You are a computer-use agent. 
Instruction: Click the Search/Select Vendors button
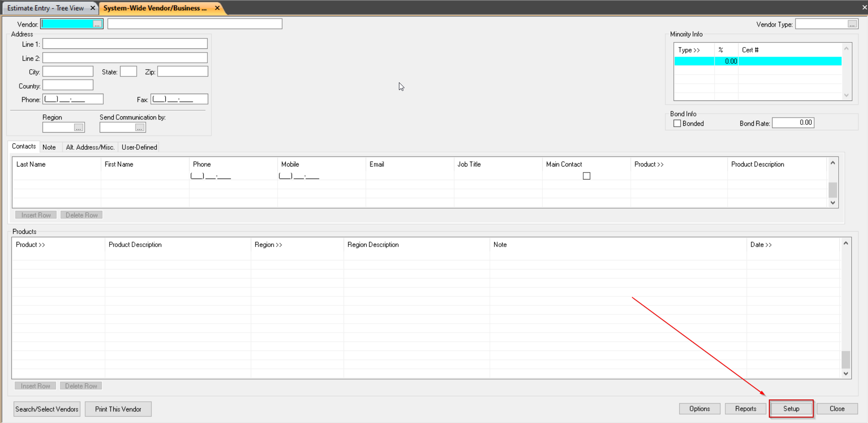[x=46, y=409]
